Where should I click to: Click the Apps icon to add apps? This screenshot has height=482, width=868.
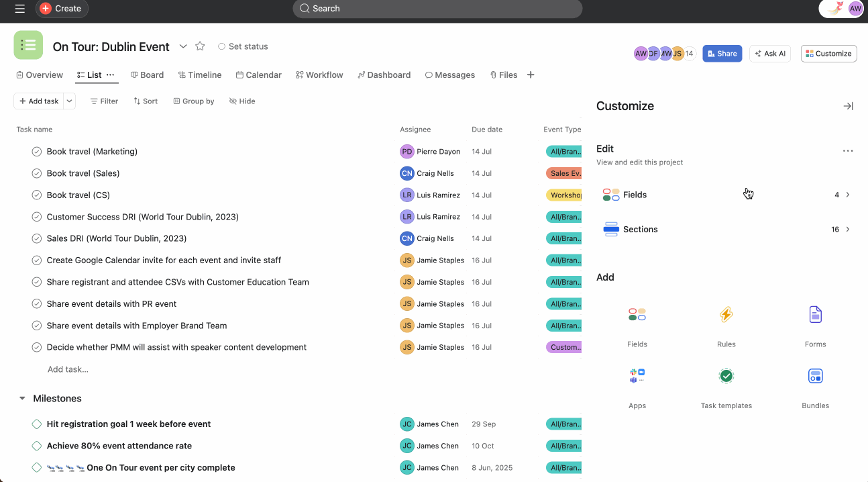tap(637, 375)
